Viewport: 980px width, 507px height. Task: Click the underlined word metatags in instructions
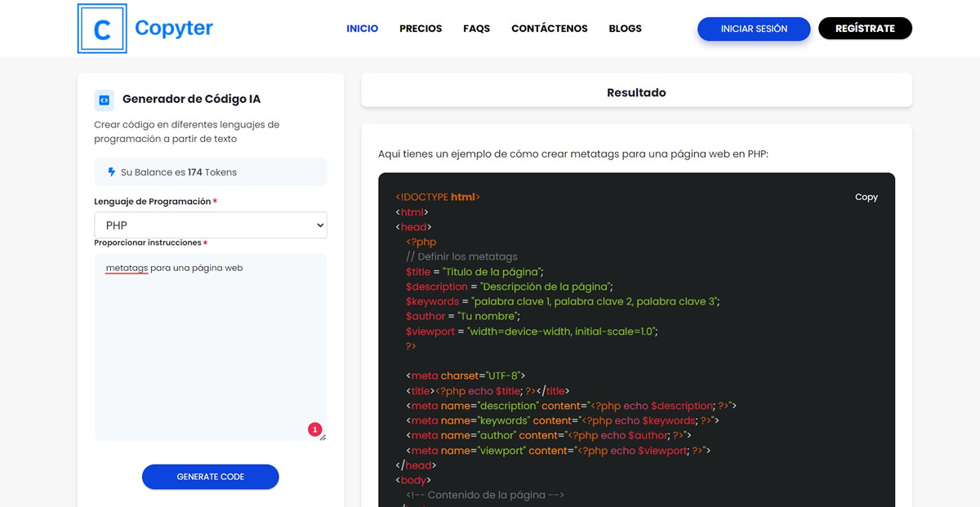point(127,268)
